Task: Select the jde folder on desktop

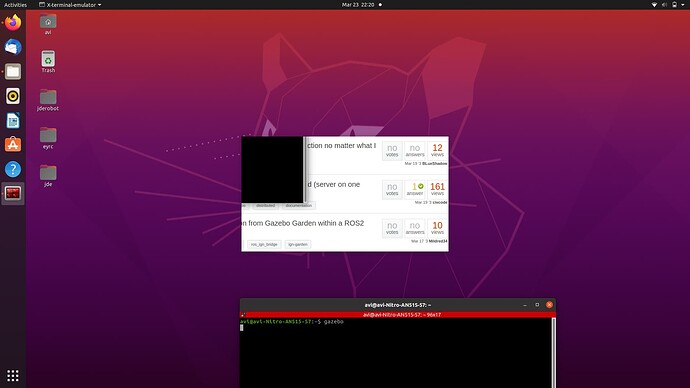Action: pyautogui.click(x=48, y=176)
